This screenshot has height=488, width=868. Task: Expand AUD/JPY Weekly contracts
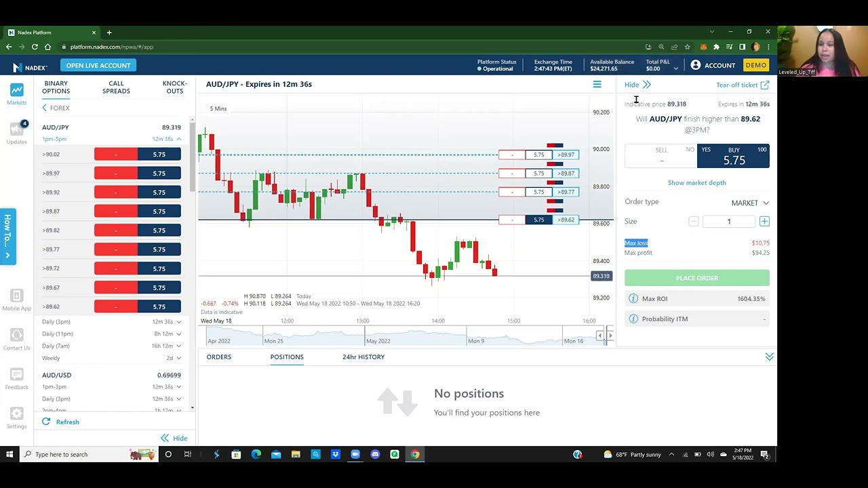[179, 358]
